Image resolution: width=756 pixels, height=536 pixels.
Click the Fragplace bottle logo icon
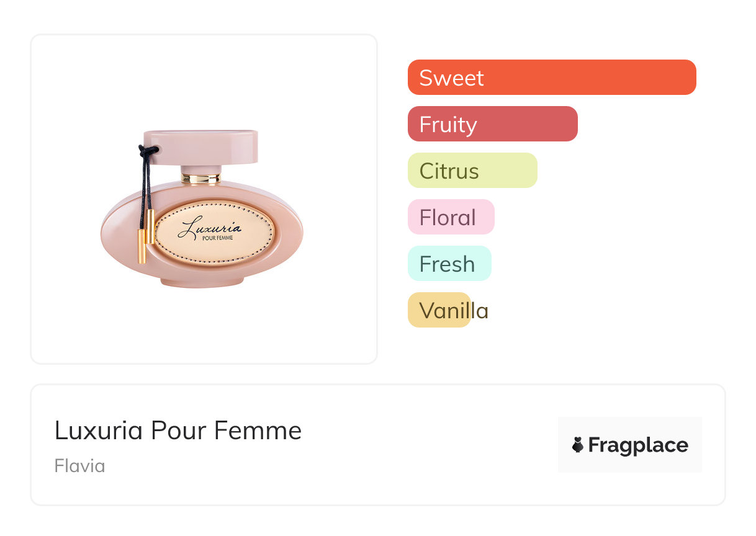pyautogui.click(x=578, y=445)
